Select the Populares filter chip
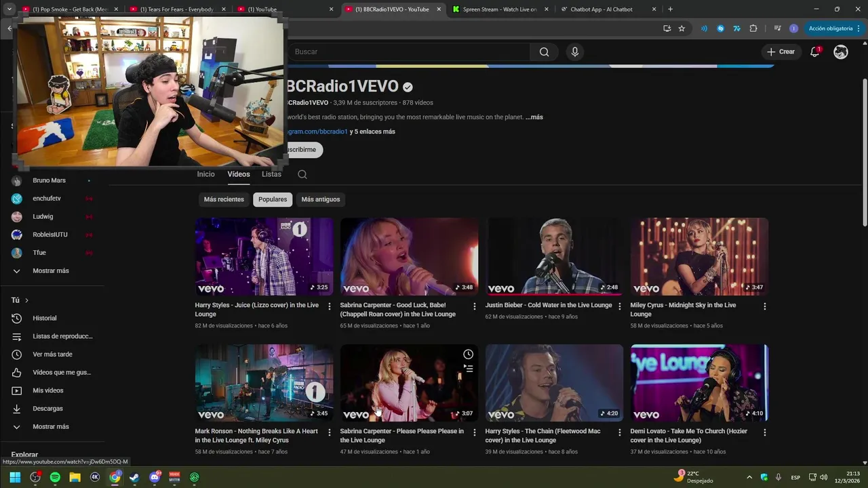This screenshot has width=868, height=488. pyautogui.click(x=273, y=199)
